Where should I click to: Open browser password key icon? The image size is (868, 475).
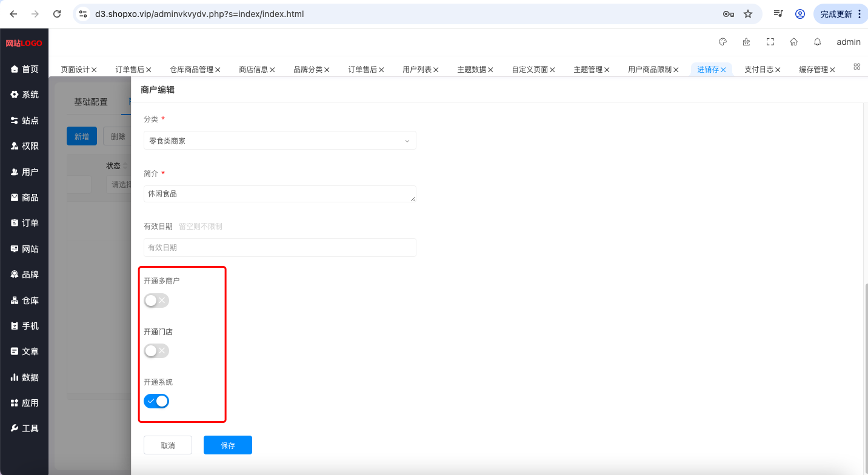coord(728,14)
